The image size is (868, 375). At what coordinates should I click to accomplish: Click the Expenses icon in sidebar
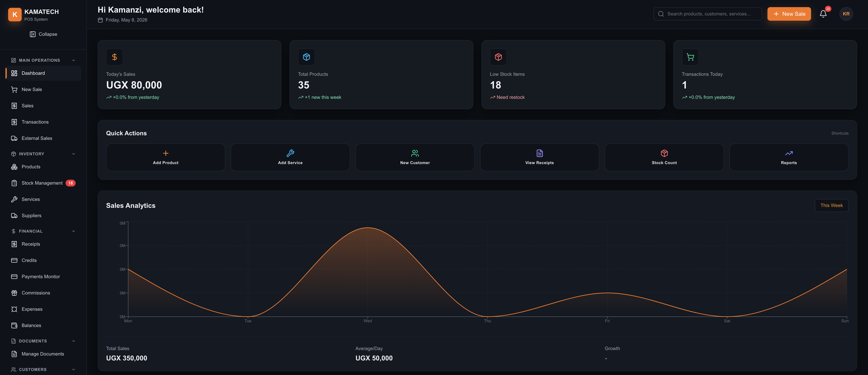14,309
